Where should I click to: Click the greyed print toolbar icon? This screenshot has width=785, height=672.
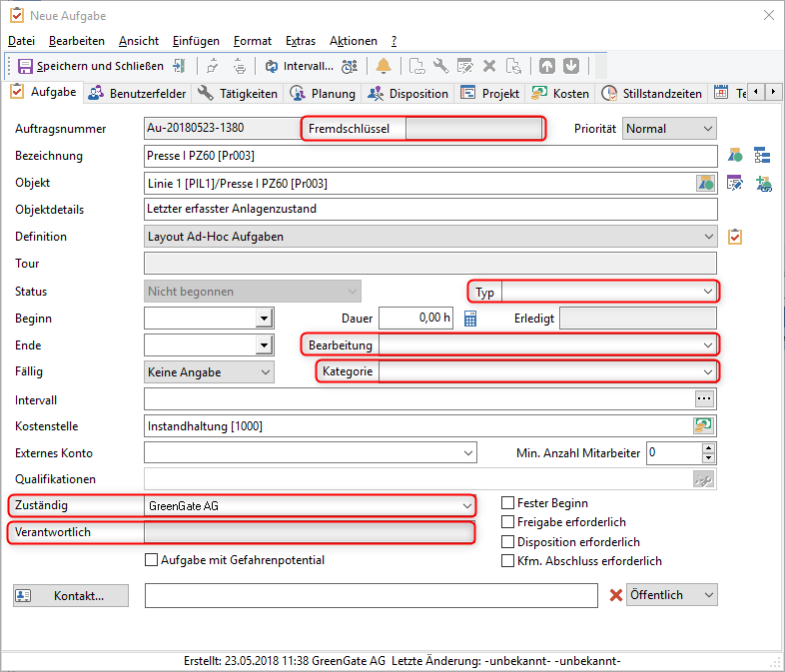pos(240,66)
